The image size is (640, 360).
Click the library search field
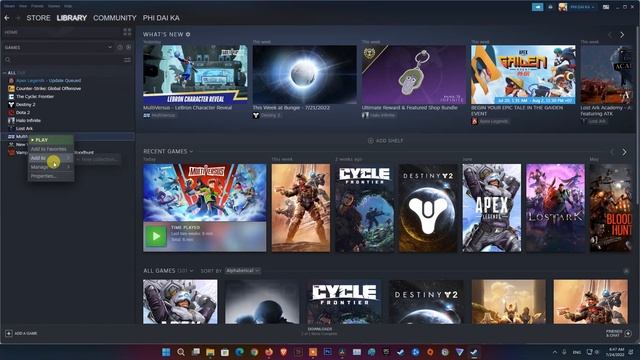[x=62, y=60]
